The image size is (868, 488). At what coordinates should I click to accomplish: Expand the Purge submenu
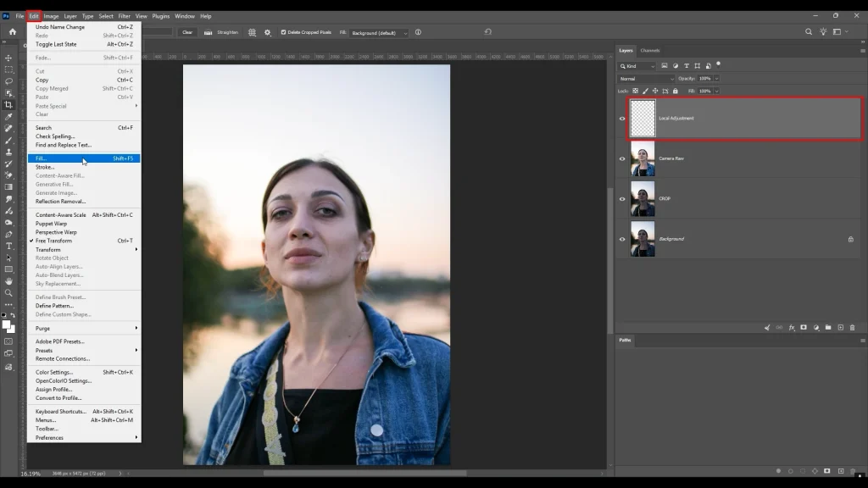click(x=84, y=328)
